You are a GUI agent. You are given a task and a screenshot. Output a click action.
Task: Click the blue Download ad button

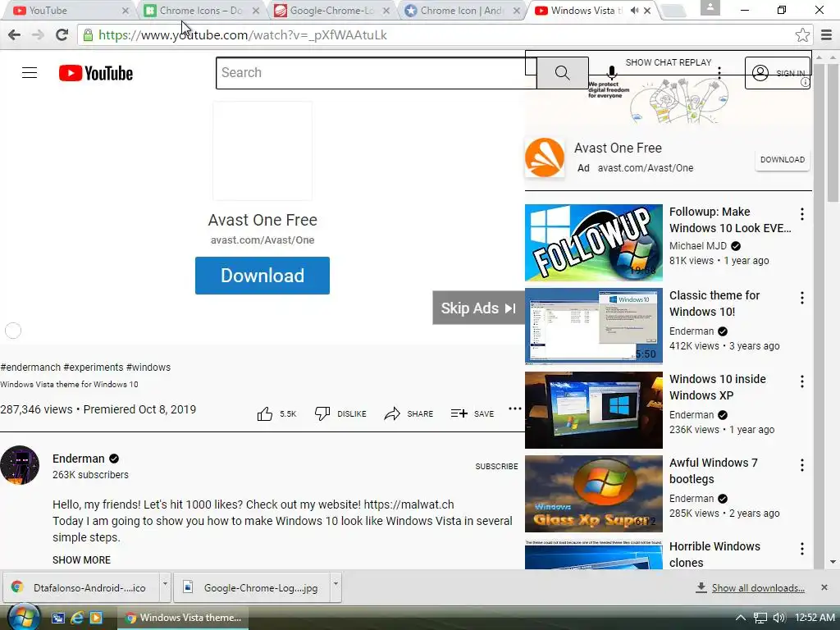pos(262,276)
